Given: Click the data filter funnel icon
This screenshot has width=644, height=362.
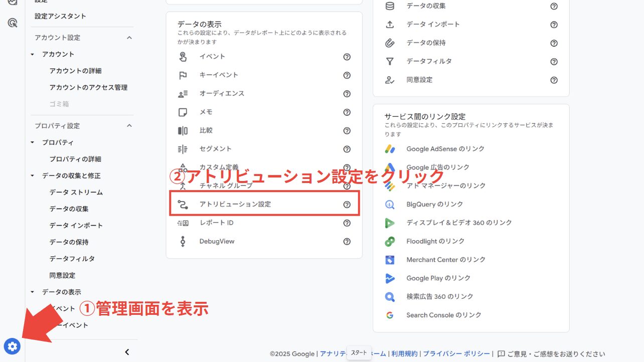Looking at the screenshot, I should point(390,62).
